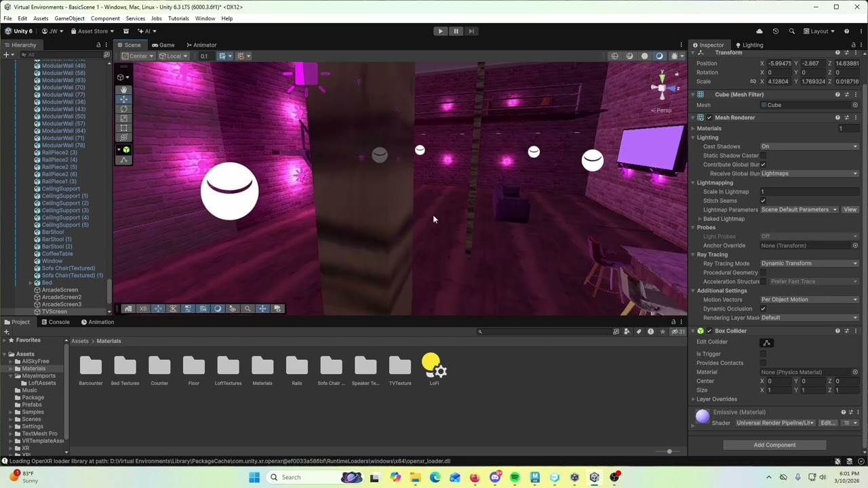
Task: Switch to the Animator tab
Action: [x=201, y=45]
